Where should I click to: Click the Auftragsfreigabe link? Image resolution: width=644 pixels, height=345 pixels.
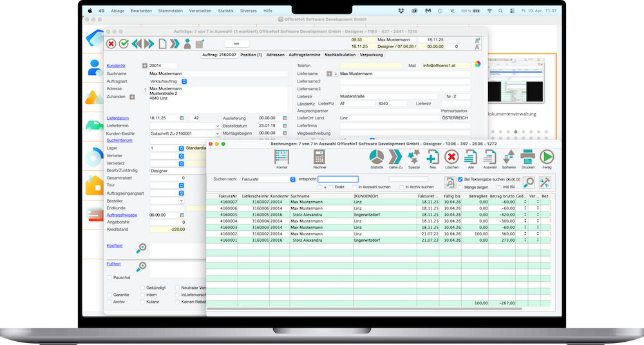[122, 215]
